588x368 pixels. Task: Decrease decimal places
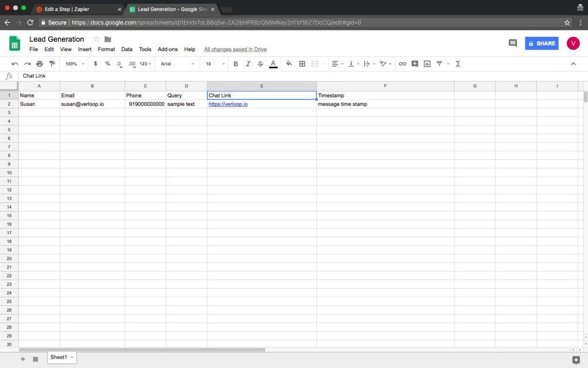point(119,64)
